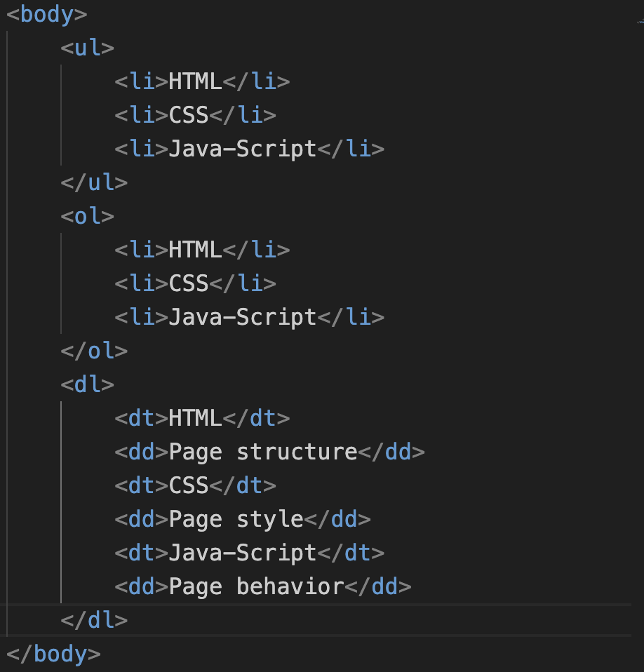Click Java-Script term in dt element

pos(243,553)
